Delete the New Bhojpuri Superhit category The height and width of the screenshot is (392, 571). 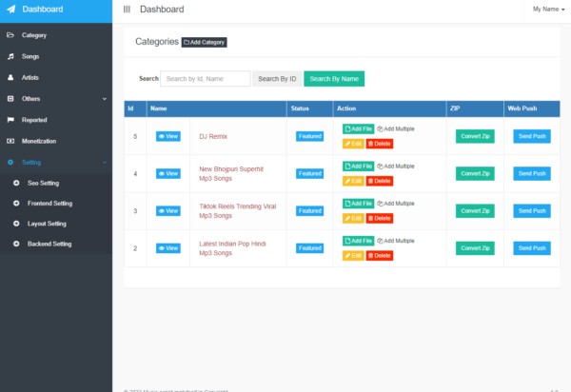click(x=380, y=181)
